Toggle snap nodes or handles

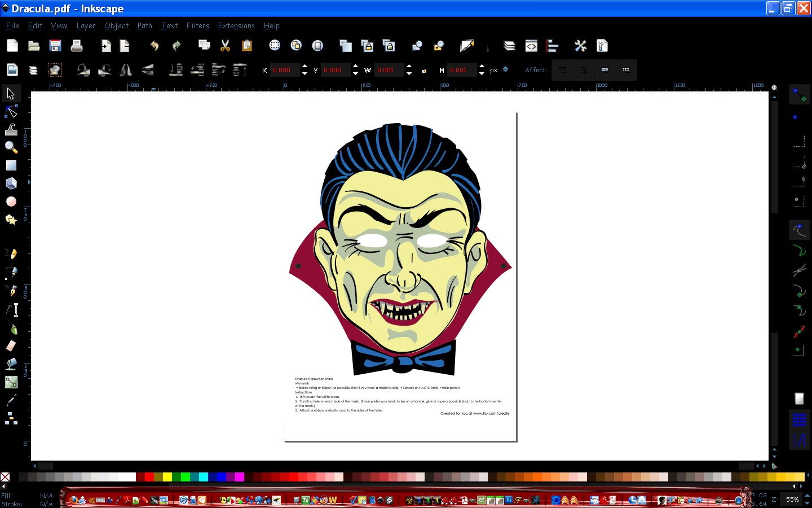pyautogui.click(x=799, y=230)
